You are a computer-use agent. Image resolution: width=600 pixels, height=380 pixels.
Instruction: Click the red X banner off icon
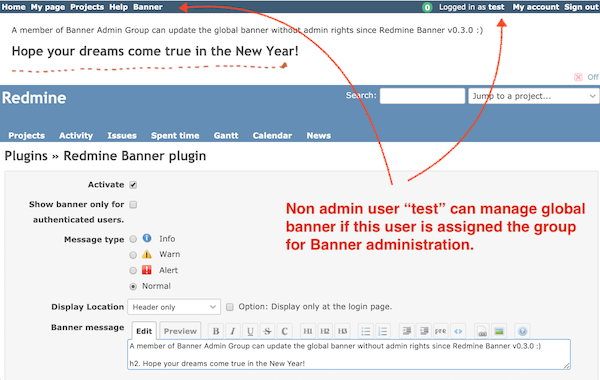578,77
